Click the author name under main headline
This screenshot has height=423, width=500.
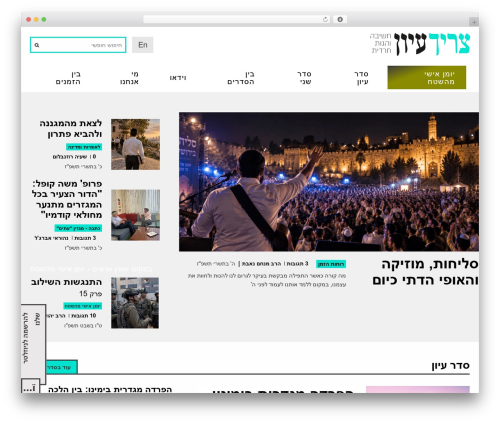click(x=261, y=264)
